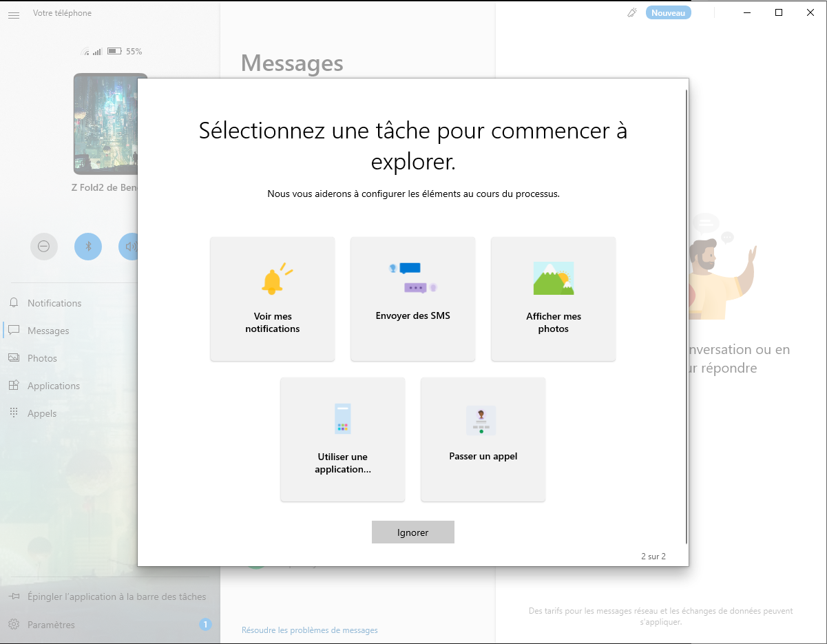Switch to the Notifications tab
The height and width of the screenshot is (644, 827).
[x=54, y=302]
